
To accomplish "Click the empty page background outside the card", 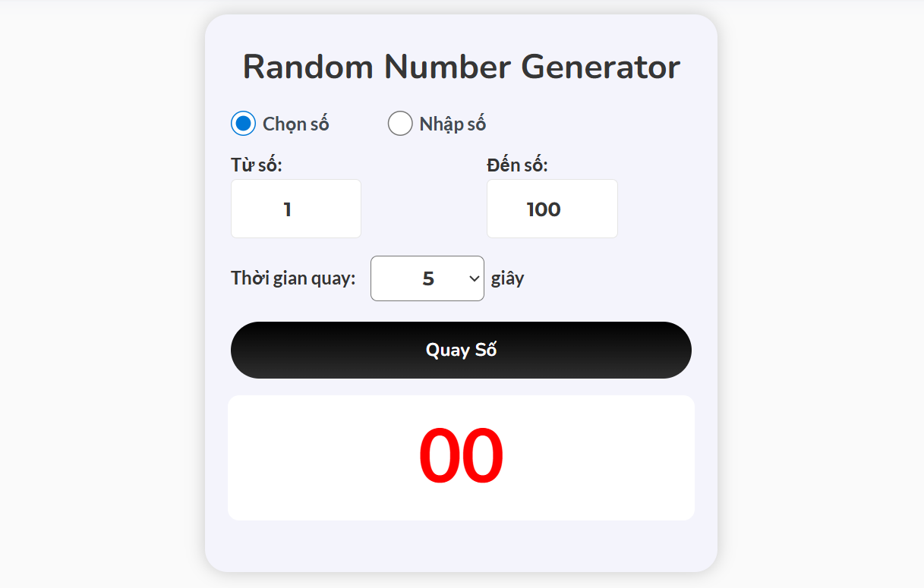I will coord(820,303).
